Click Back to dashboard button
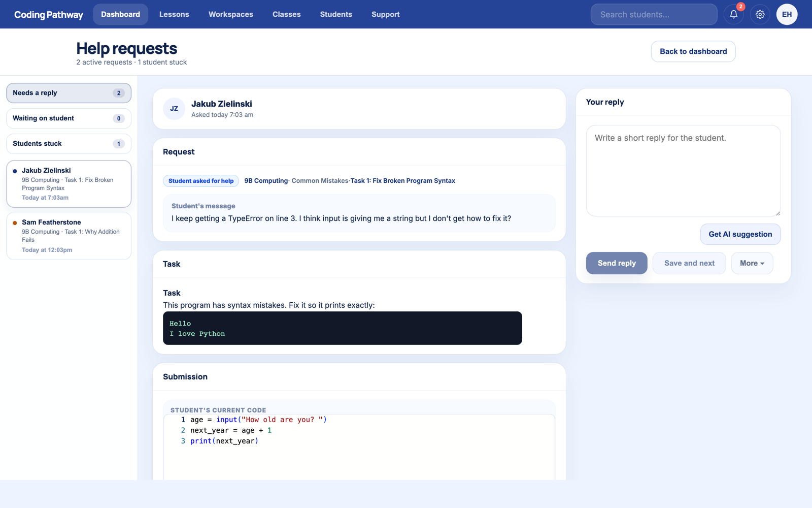The image size is (812, 508). (693, 51)
